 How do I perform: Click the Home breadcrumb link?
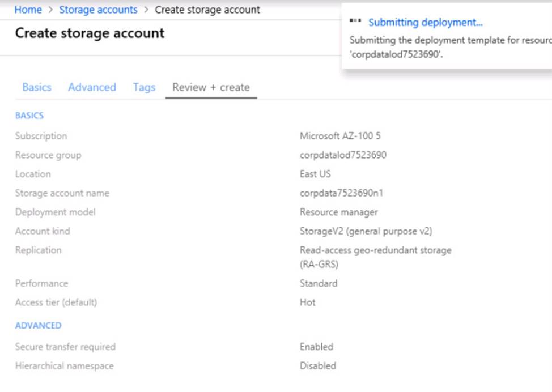coord(28,10)
